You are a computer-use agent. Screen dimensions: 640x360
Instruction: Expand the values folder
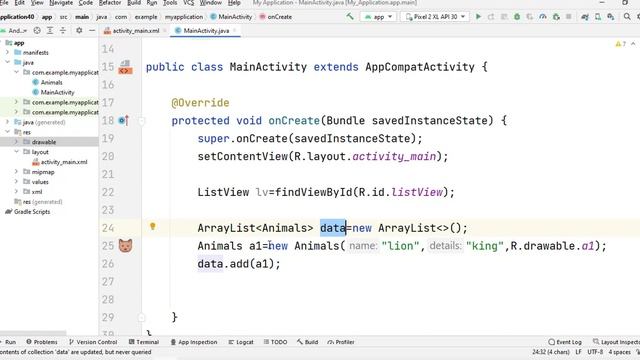click(x=16, y=182)
